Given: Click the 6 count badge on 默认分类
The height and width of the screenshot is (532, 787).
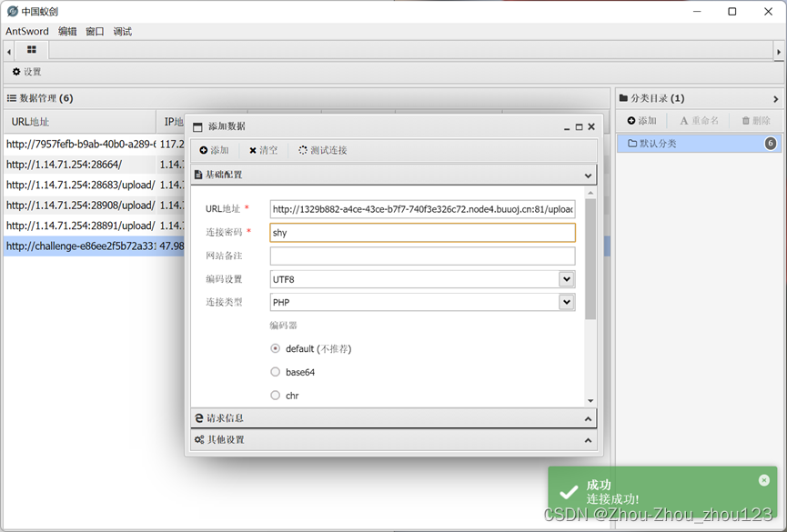Looking at the screenshot, I should click(771, 144).
